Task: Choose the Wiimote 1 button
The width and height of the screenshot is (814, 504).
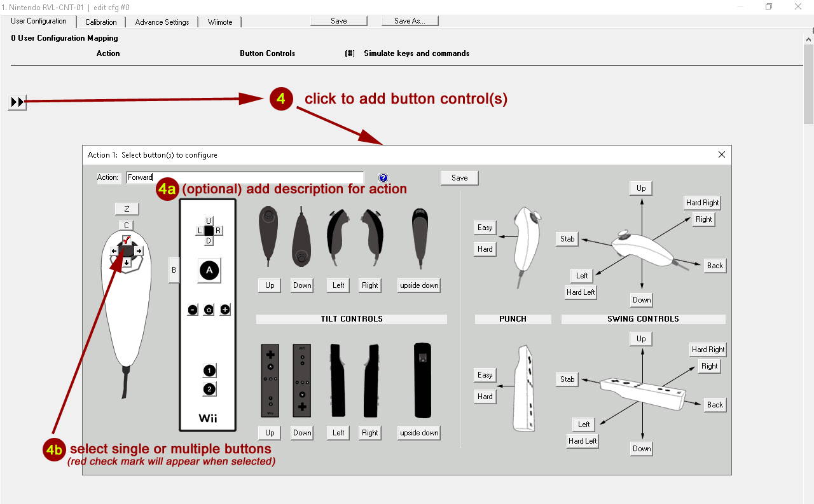Action: coord(209,371)
